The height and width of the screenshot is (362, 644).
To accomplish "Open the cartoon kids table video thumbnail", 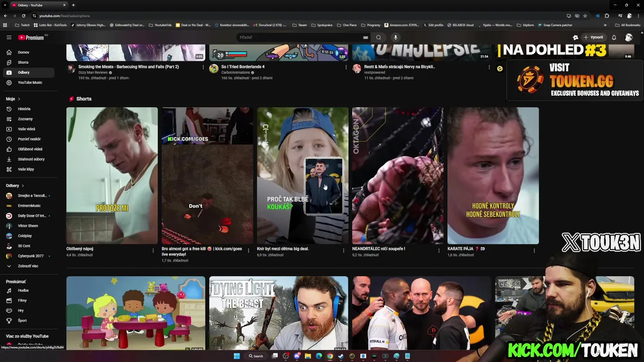I will [136, 313].
